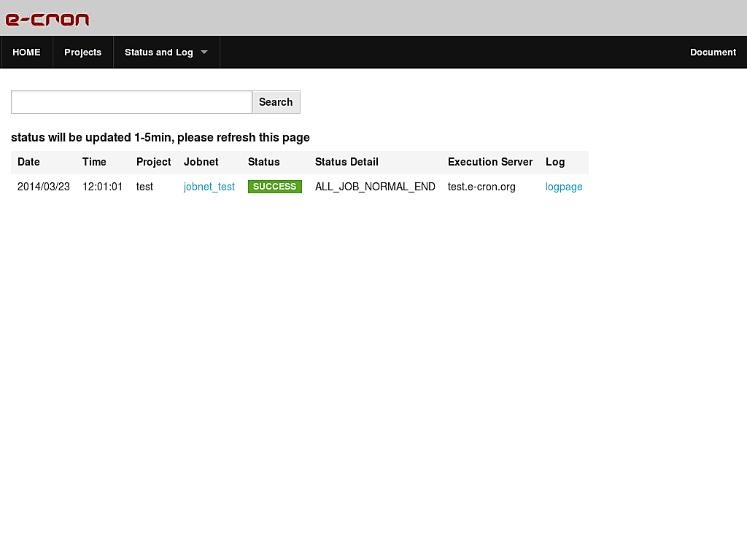Open the jobnet_test link
The width and height of the screenshot is (747, 560).
pyautogui.click(x=209, y=187)
